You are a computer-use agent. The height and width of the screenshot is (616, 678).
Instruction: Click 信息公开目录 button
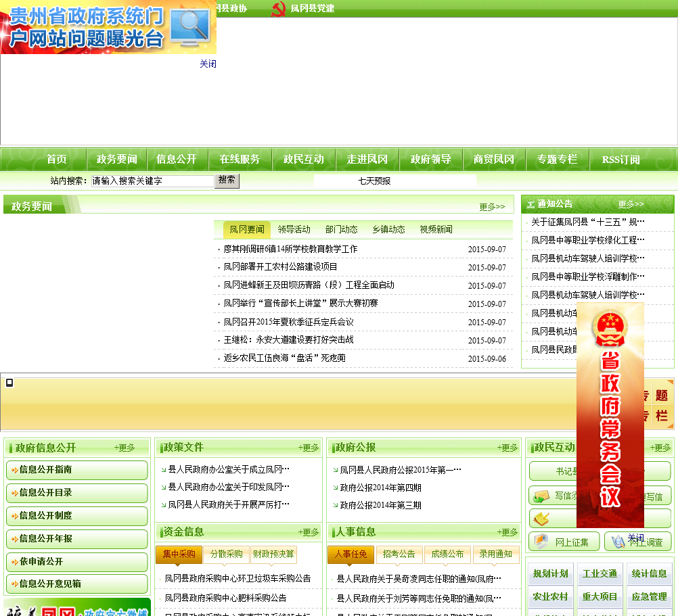(x=77, y=493)
